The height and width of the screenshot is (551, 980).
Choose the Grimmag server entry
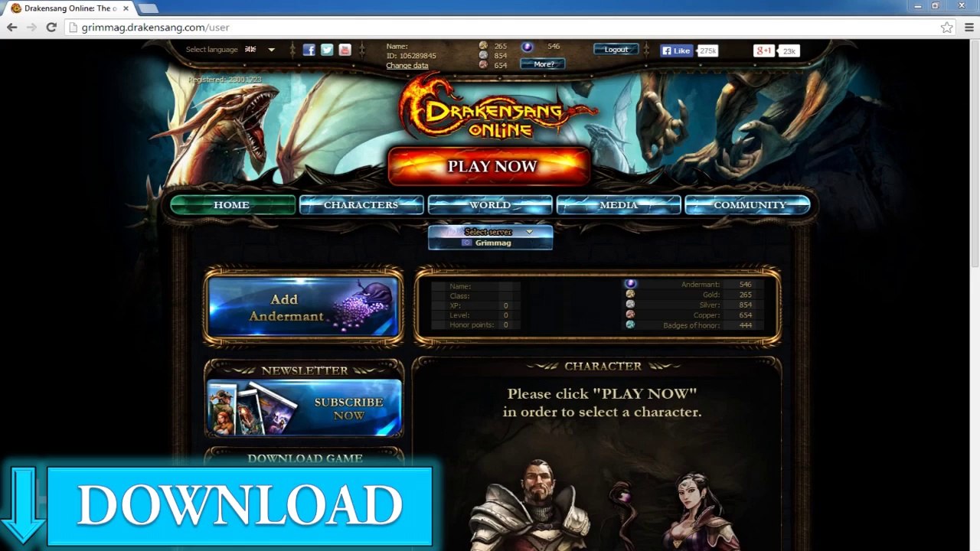490,243
